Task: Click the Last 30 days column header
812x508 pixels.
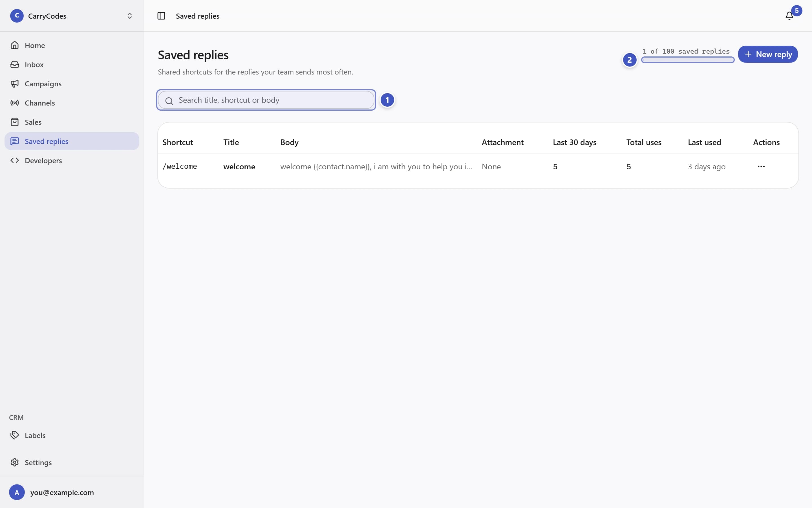Action: click(574, 142)
